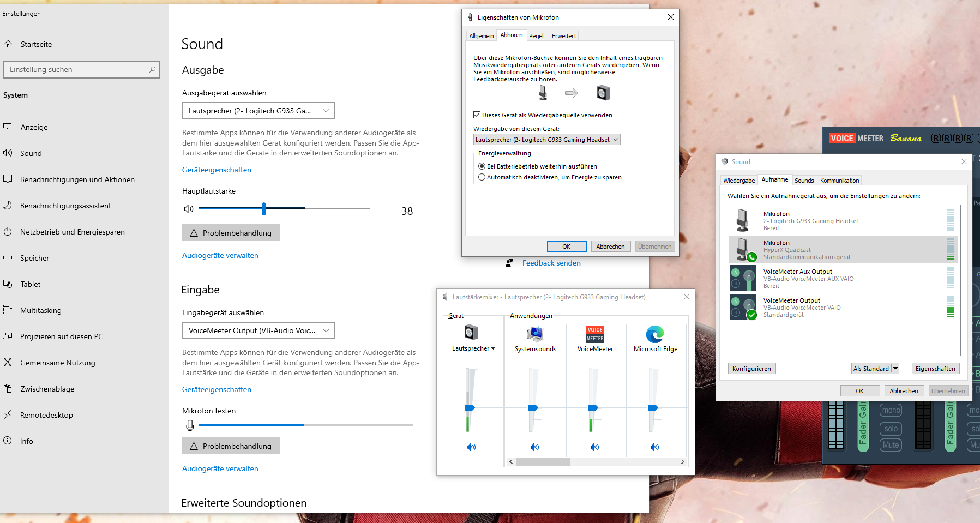Click the VoiceMeeter app icon in the mixer

[x=595, y=334]
